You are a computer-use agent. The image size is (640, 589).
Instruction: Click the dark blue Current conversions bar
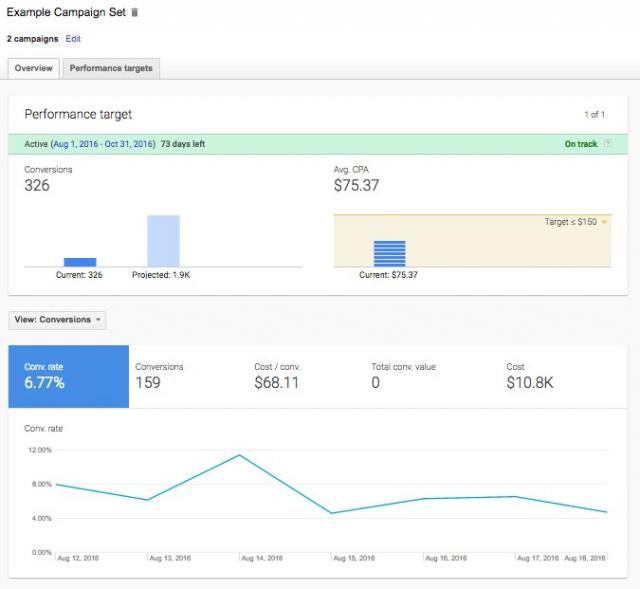80,262
